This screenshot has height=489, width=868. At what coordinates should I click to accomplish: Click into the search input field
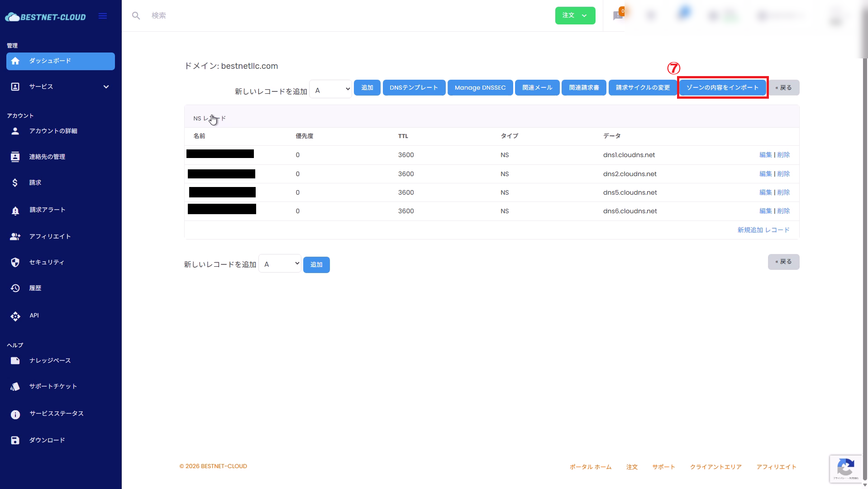click(x=317, y=16)
